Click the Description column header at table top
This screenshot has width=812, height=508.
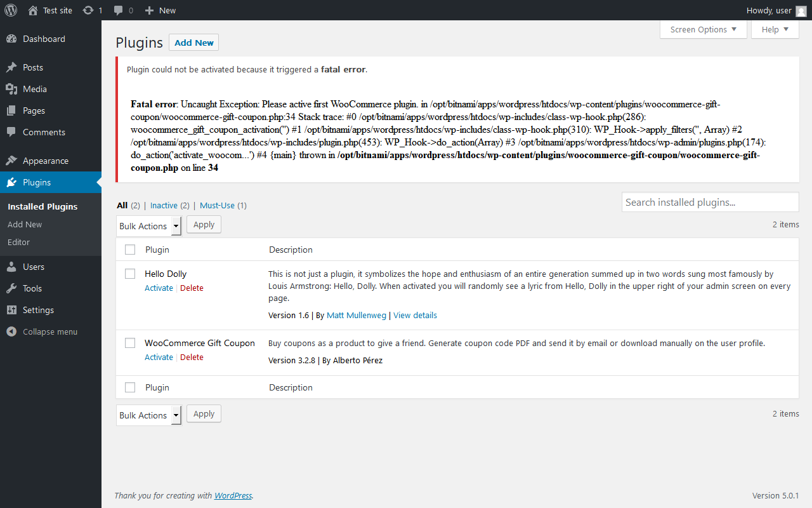tap(291, 250)
